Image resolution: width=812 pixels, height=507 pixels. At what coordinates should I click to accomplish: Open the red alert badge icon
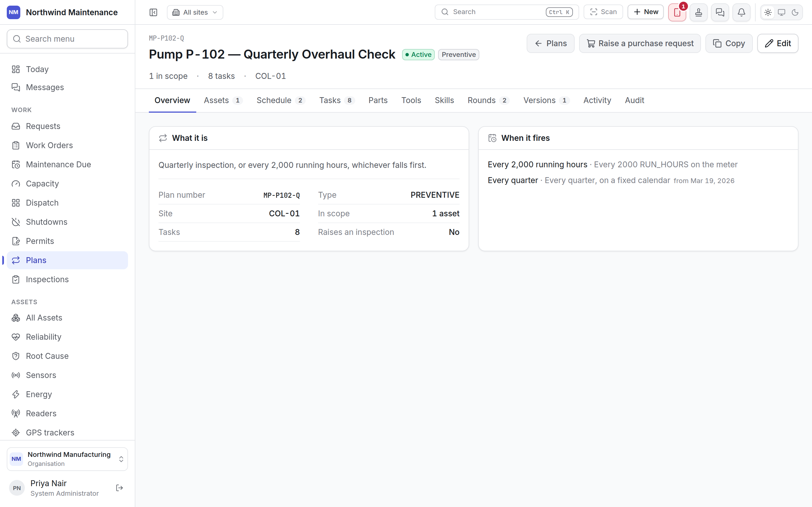pos(677,12)
